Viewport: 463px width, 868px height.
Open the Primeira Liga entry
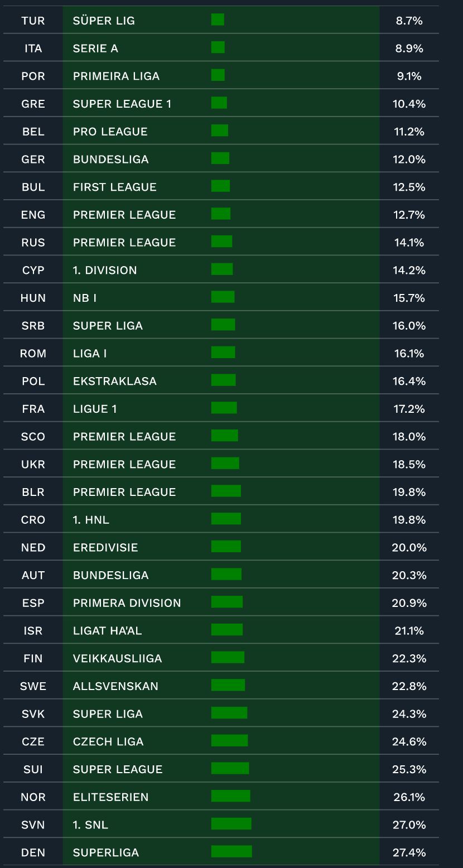click(221, 75)
